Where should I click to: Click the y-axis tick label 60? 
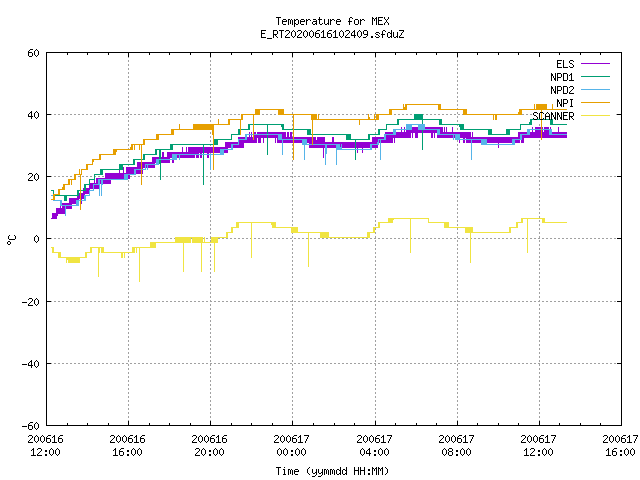pyautogui.click(x=33, y=53)
